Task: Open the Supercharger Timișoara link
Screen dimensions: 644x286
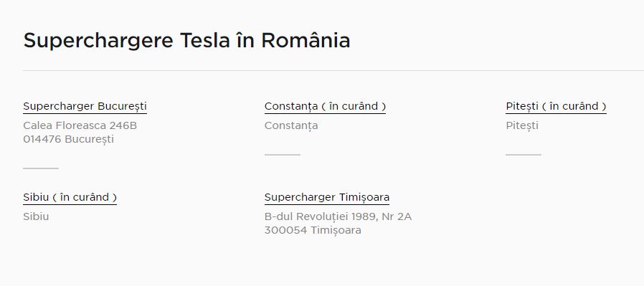Action: coord(327,197)
